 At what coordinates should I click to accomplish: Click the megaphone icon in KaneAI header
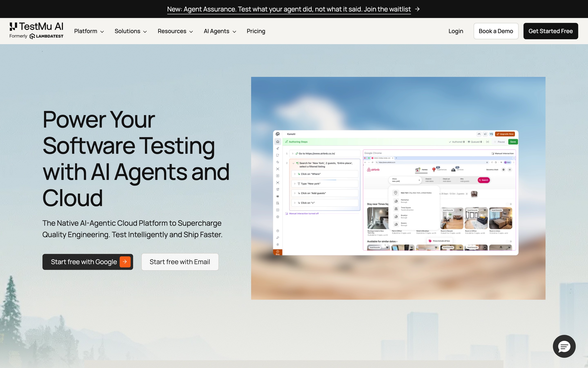click(x=485, y=134)
